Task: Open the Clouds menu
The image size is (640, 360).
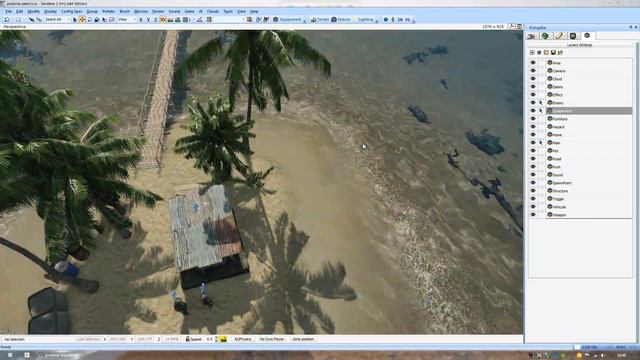Action: click(213, 11)
